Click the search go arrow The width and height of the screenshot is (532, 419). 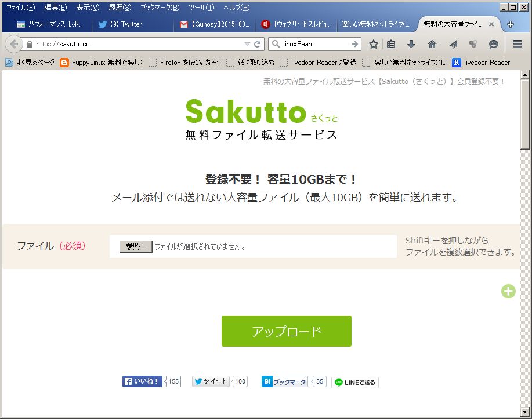click(355, 44)
